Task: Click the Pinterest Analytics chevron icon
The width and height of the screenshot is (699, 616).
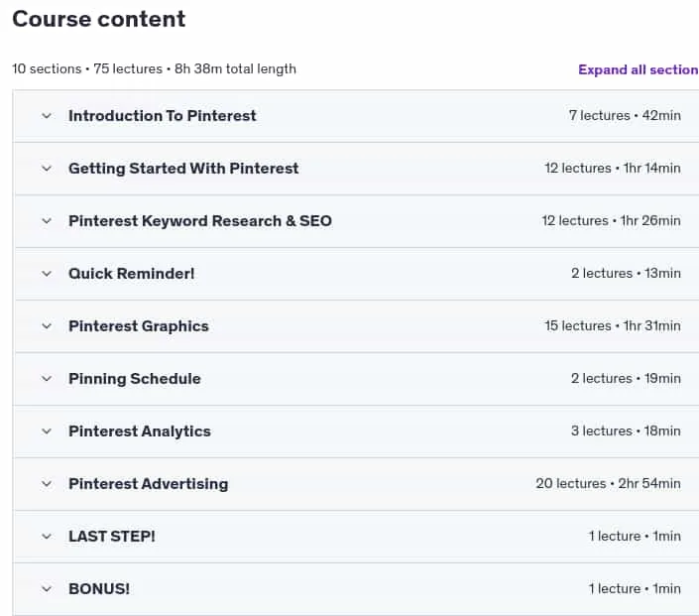Action: tap(47, 431)
